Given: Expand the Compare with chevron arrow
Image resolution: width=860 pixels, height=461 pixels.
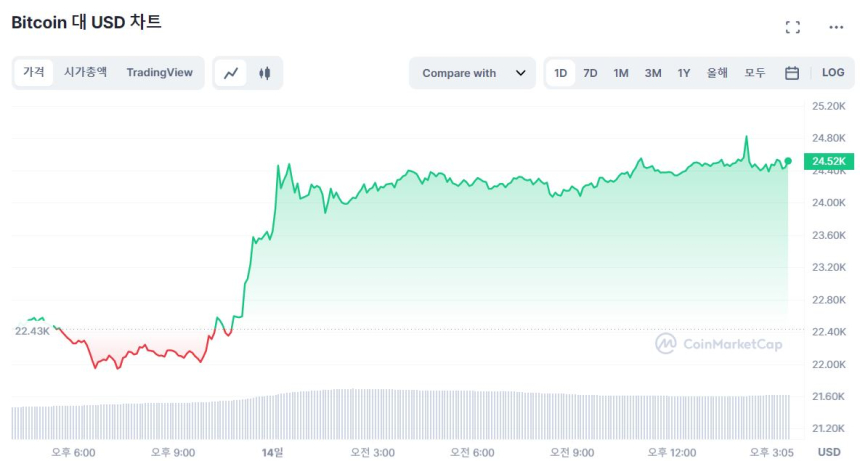Looking at the screenshot, I should (x=520, y=73).
